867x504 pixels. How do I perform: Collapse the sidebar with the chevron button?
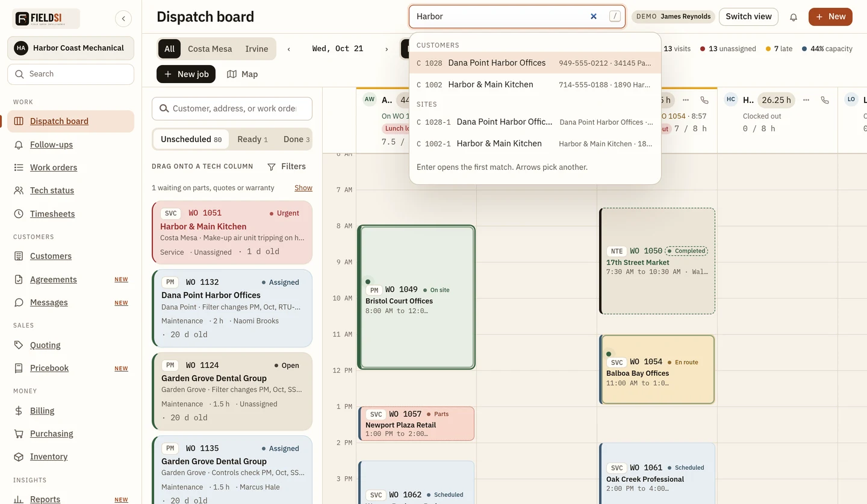123,19
